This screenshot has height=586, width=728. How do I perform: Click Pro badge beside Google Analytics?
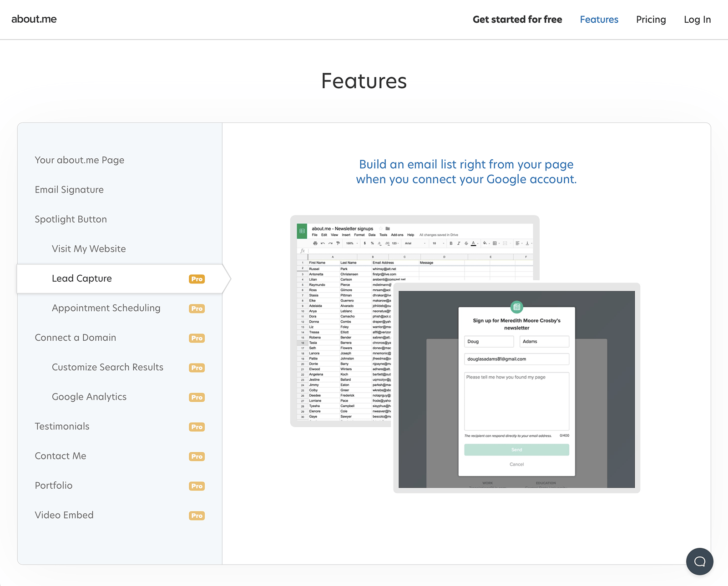click(x=197, y=397)
